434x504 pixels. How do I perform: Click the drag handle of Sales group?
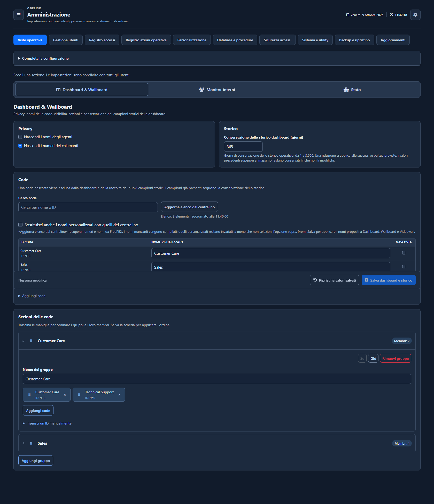pyautogui.click(x=31, y=443)
